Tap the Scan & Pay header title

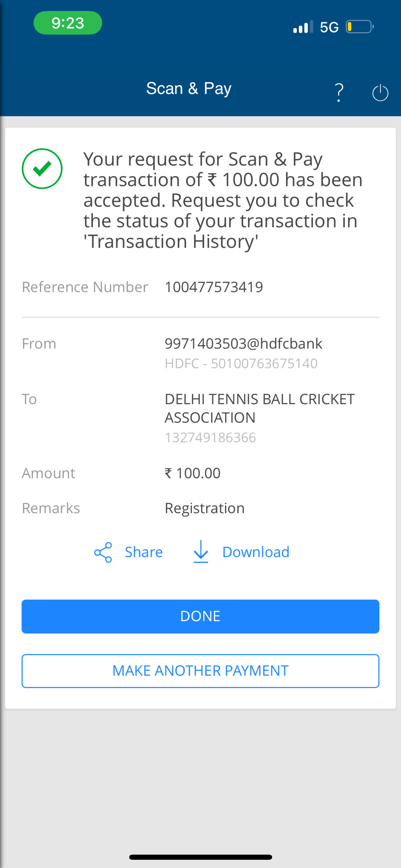click(189, 89)
